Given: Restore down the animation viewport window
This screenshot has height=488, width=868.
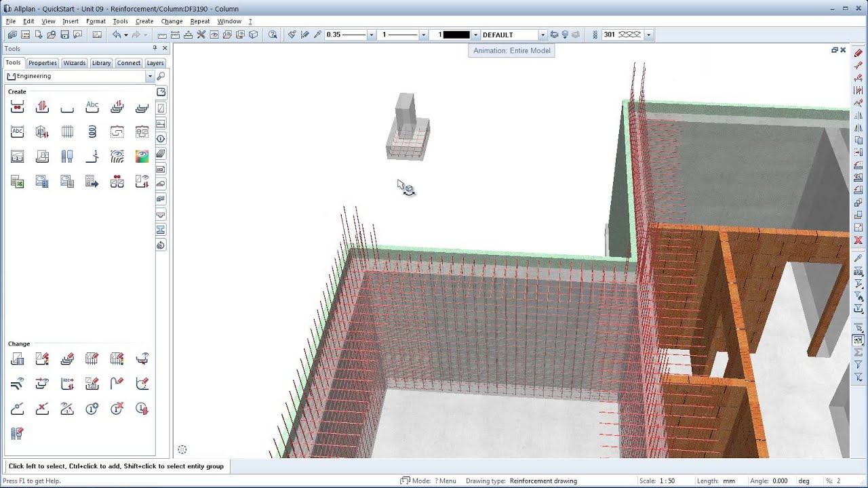Looking at the screenshot, I should (835, 50).
